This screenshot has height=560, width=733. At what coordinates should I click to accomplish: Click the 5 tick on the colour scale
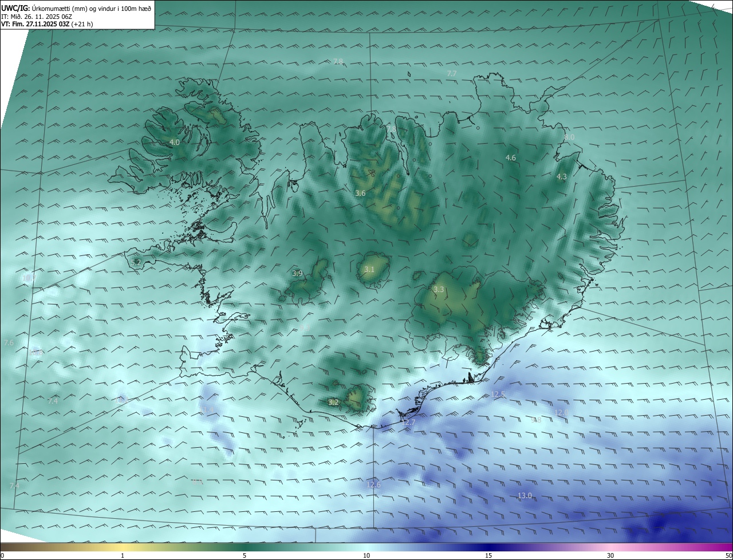245,555
